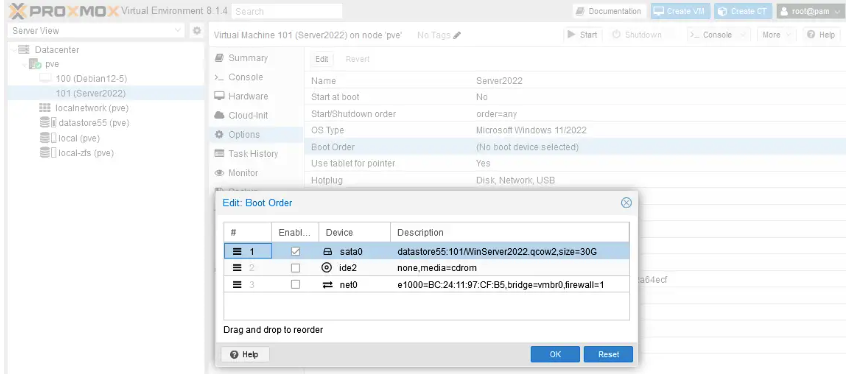Collapse the Datacenter tree node
The width and height of the screenshot is (853, 374).
[13, 50]
